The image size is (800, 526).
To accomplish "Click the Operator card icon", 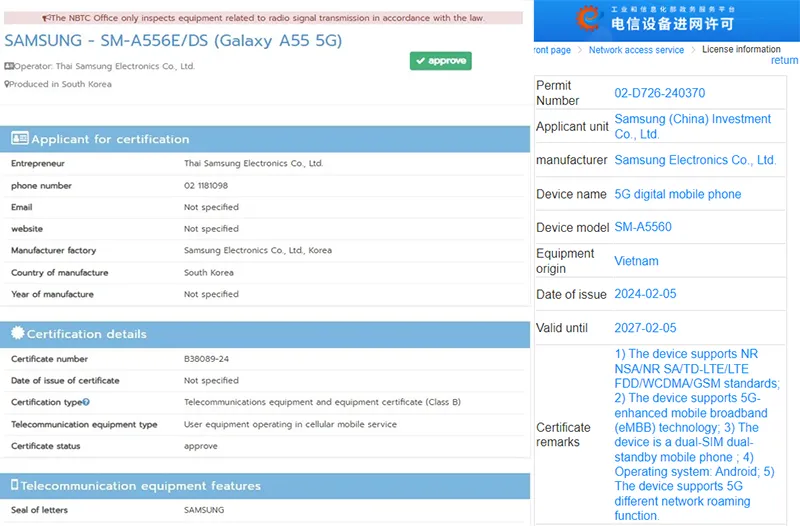I will tap(9, 66).
